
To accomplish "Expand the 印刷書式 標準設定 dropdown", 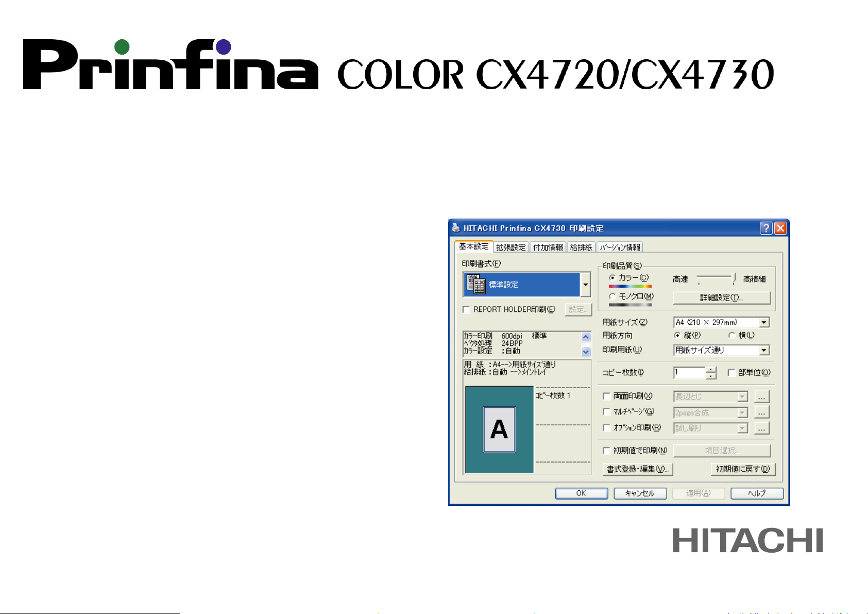I will click(x=585, y=285).
